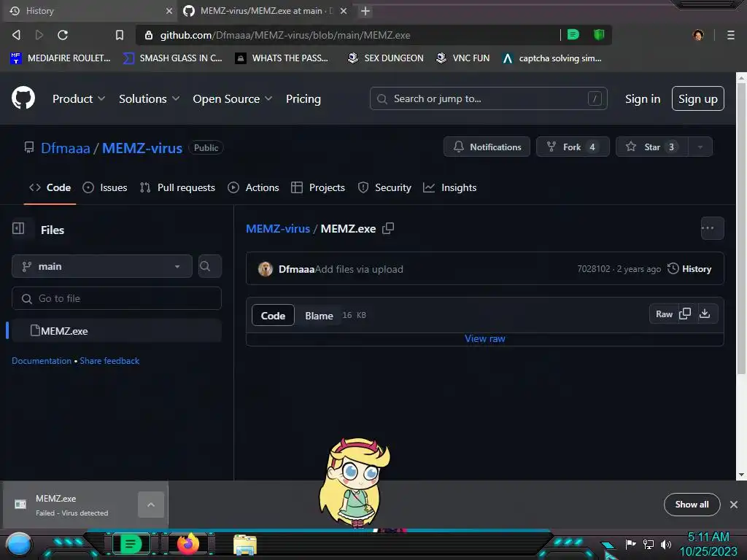Open the browser hamburger menu
The image size is (747, 560).
pos(731,35)
